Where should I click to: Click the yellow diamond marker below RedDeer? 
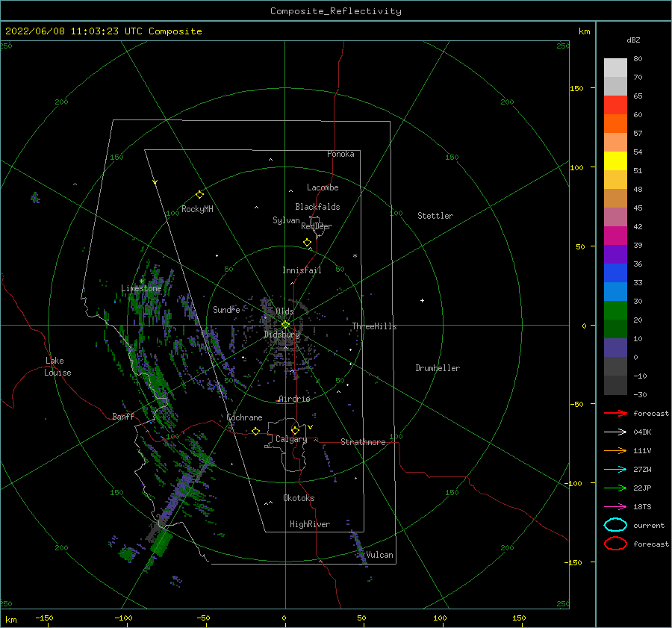tap(308, 243)
